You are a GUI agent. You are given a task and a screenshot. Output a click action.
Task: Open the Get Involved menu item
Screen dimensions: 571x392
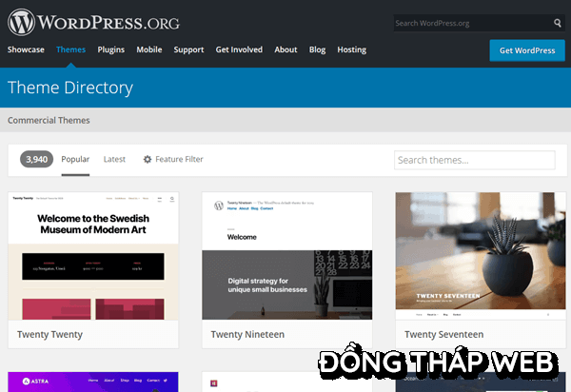pos(239,49)
